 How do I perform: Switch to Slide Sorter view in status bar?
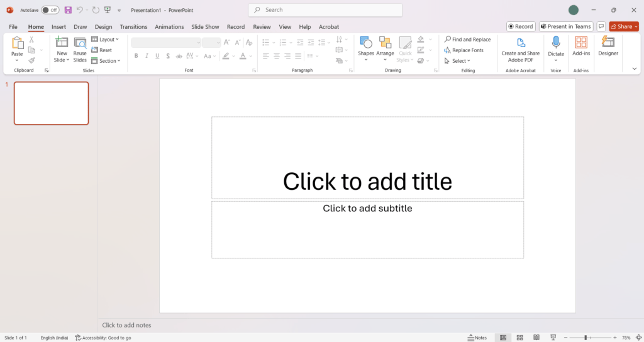[x=519, y=338]
